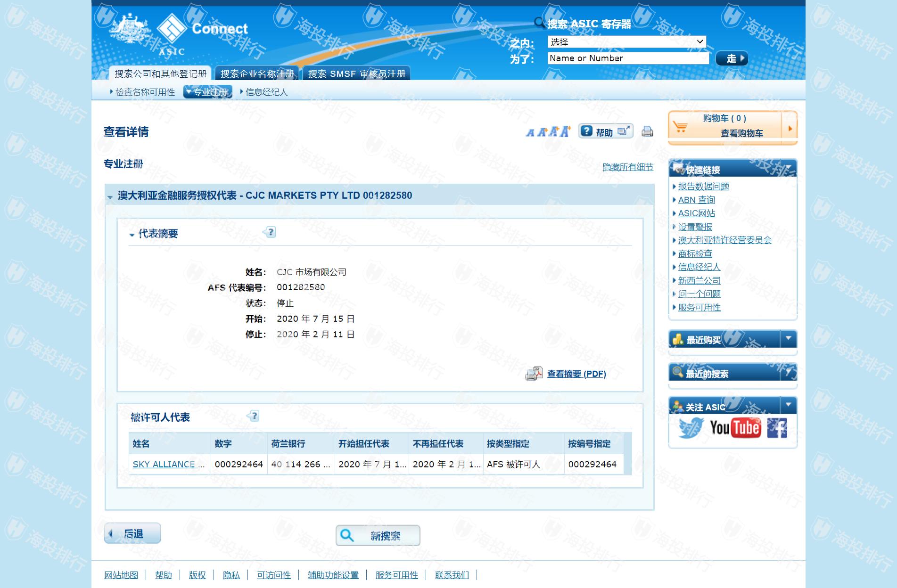
Task: Click the Name or Number search field
Action: tap(628, 58)
